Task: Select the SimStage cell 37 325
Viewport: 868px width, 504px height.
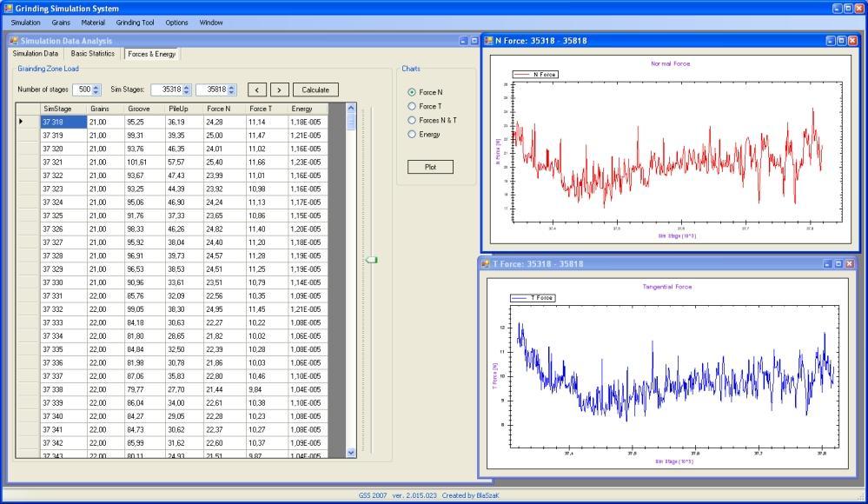Action: tap(63, 216)
